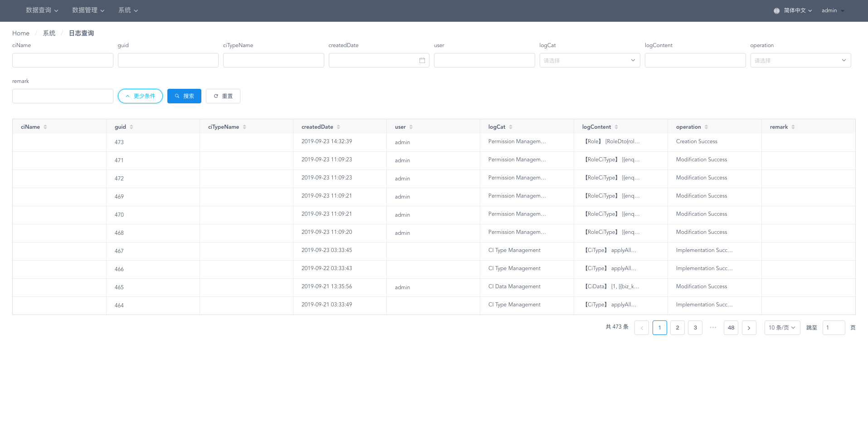The image size is (868, 441).
Task: Click date 2019-09-22 03:33:43
Action: tap(327, 268)
